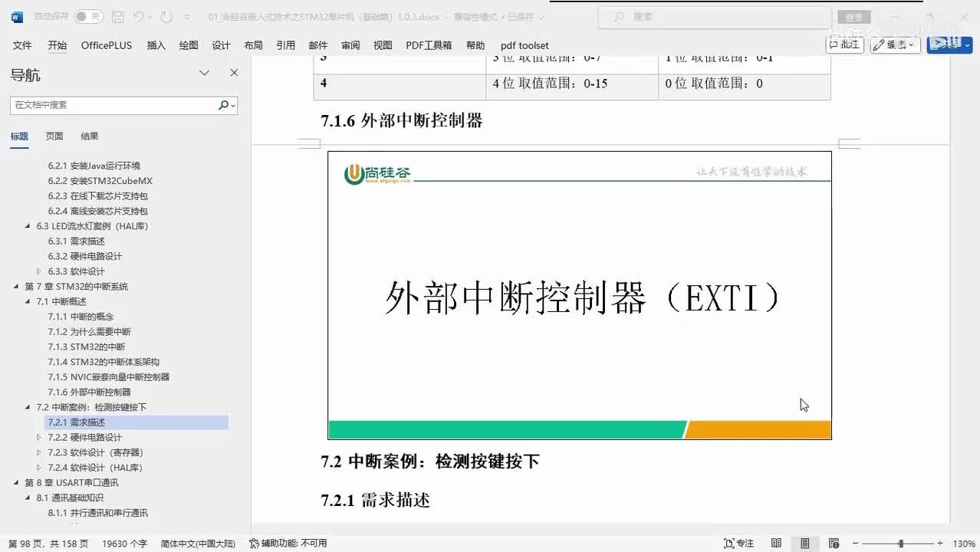Click language 简体中文(中国大陆) status
This screenshot has width=980, height=552.
pyautogui.click(x=198, y=544)
